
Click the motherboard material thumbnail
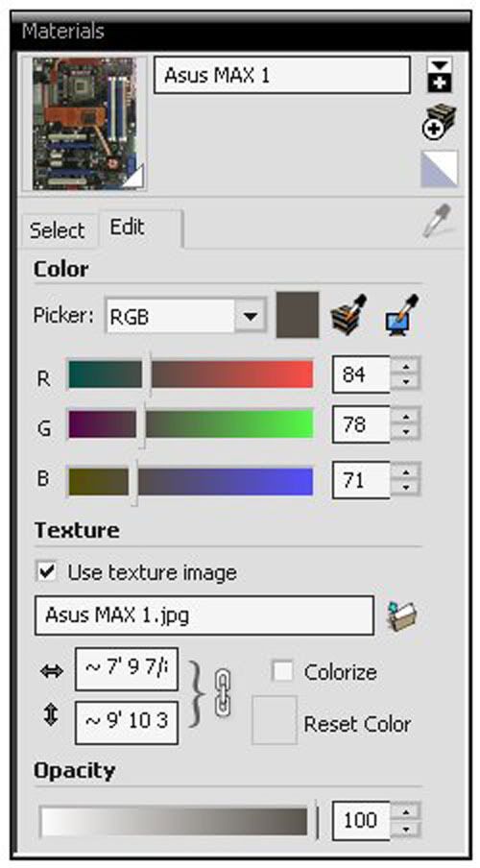pos(84,124)
